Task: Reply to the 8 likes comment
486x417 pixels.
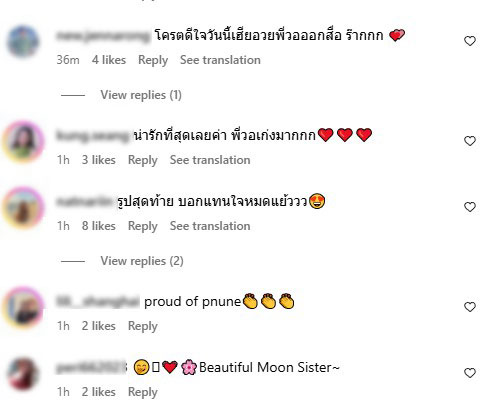Action: 143,226
